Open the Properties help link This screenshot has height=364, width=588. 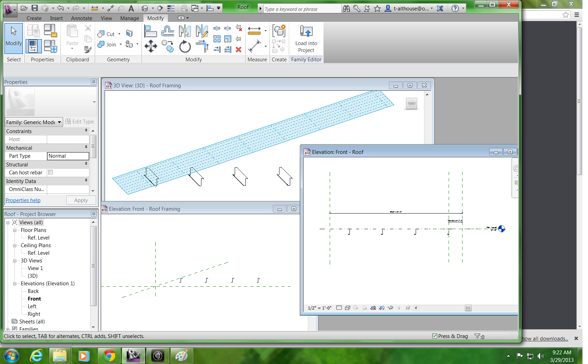23,200
